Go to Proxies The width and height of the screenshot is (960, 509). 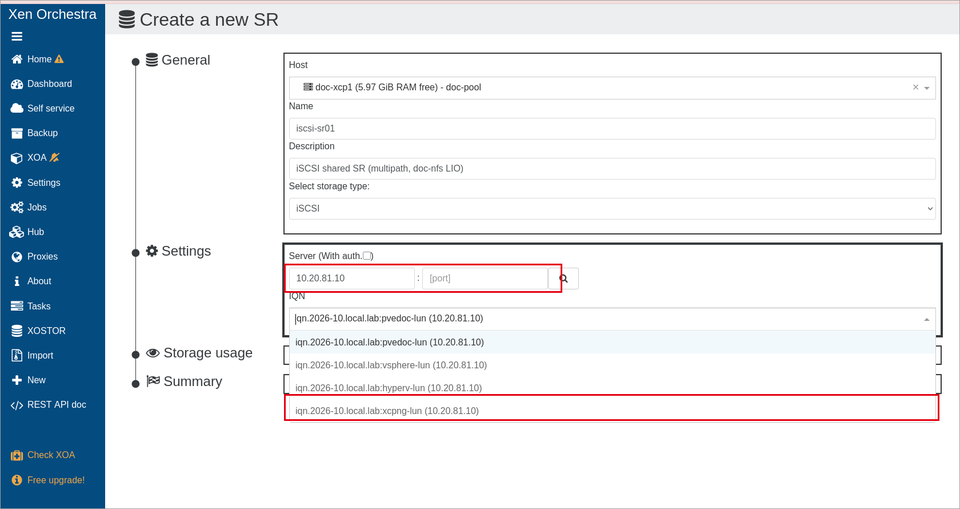coord(42,256)
